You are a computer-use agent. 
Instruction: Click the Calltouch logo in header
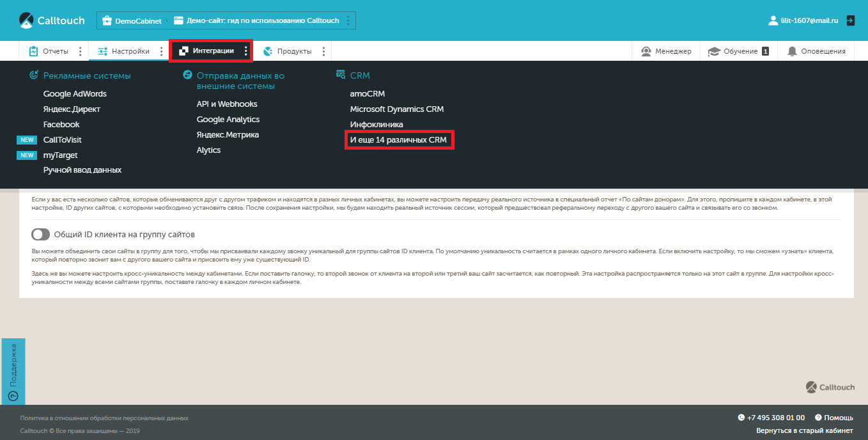coord(52,20)
